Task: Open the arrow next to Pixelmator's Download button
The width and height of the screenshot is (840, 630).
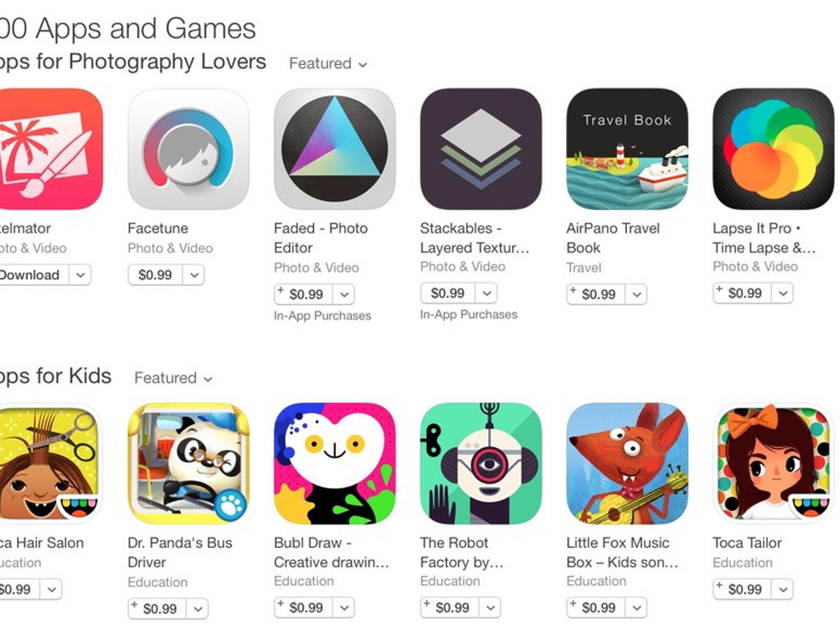Action: 80,275
